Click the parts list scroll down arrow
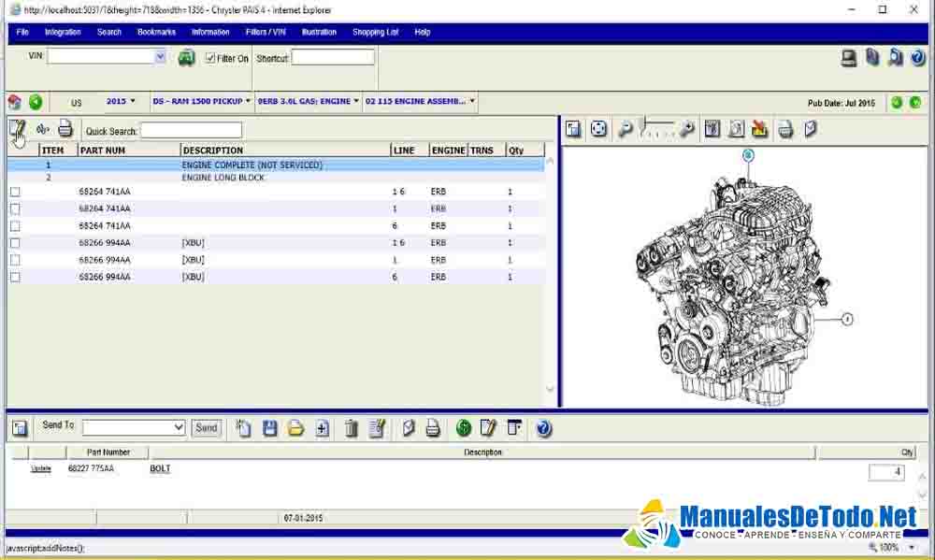This screenshot has height=560, width=935. [x=551, y=389]
